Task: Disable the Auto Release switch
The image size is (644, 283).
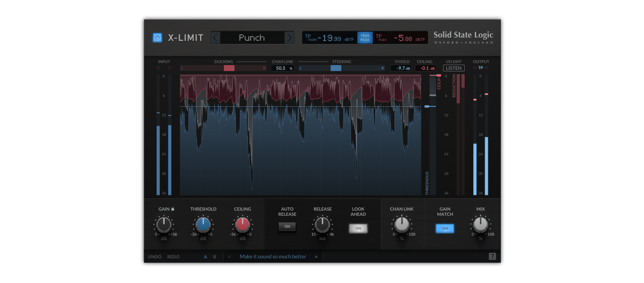Action: [287, 227]
